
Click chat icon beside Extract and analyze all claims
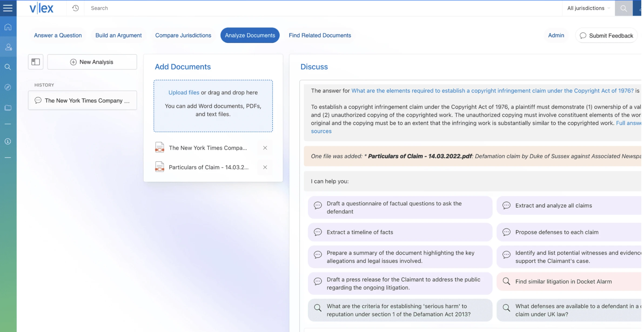coord(506,205)
